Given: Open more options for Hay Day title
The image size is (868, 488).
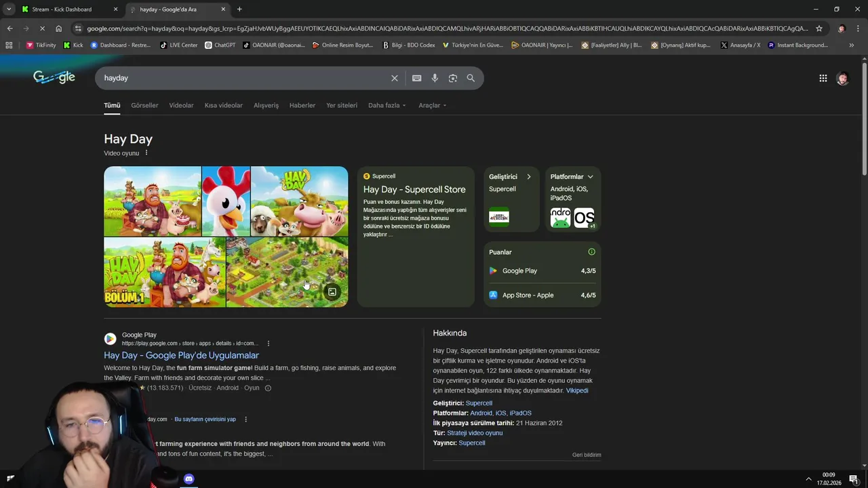Looking at the screenshot, I should point(146,152).
